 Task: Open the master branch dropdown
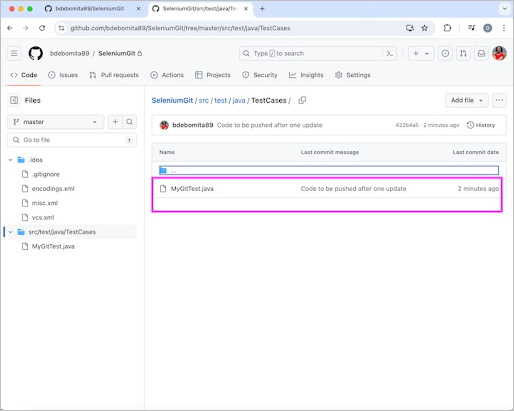click(55, 122)
